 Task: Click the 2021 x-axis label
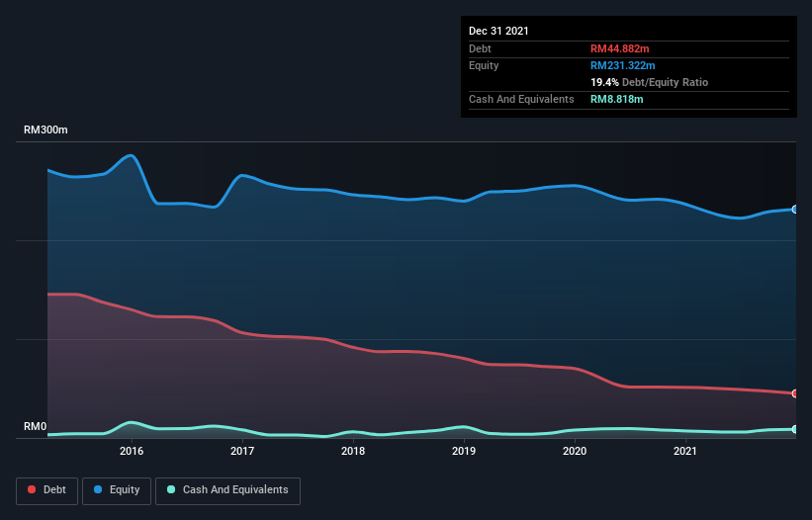tap(685, 451)
